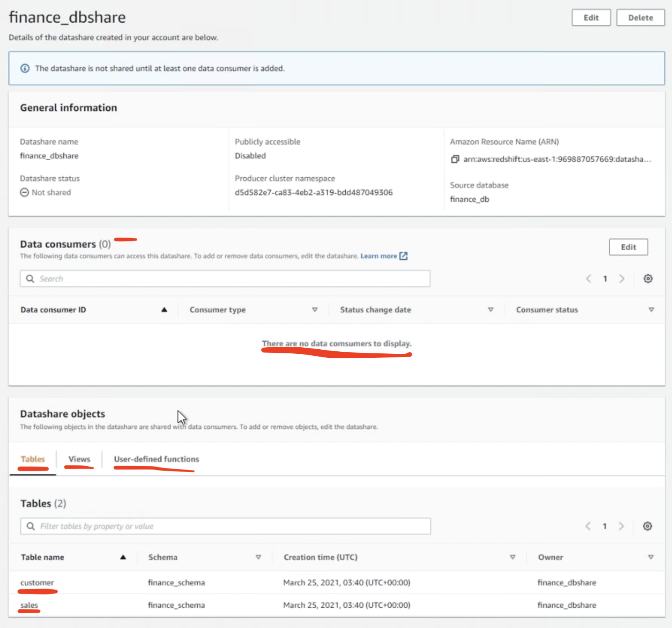Switch to the Views tab

click(79, 459)
